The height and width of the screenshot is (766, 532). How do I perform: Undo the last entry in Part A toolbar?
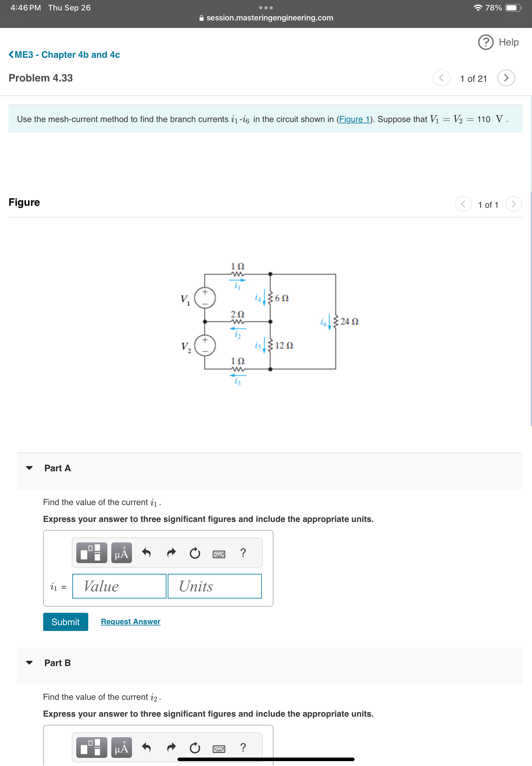tap(147, 552)
